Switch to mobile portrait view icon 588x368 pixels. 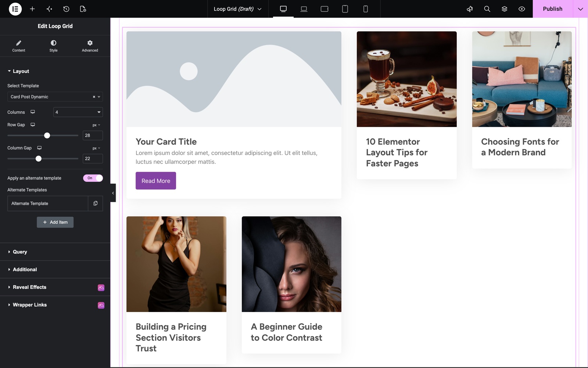click(365, 9)
